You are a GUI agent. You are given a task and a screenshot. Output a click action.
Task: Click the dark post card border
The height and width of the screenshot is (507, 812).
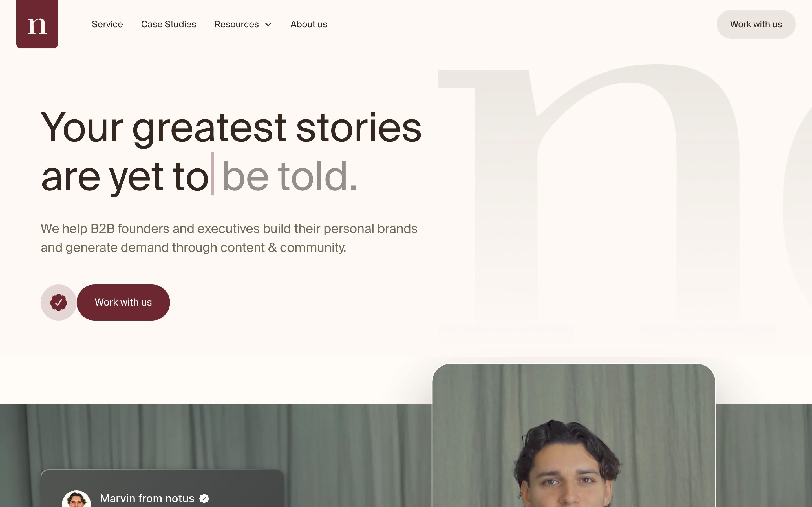162,470
